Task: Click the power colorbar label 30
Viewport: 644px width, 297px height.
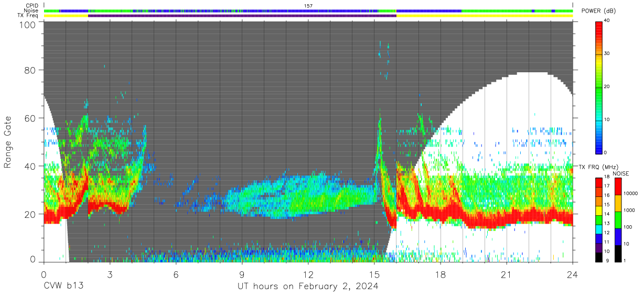Action: tap(606, 53)
